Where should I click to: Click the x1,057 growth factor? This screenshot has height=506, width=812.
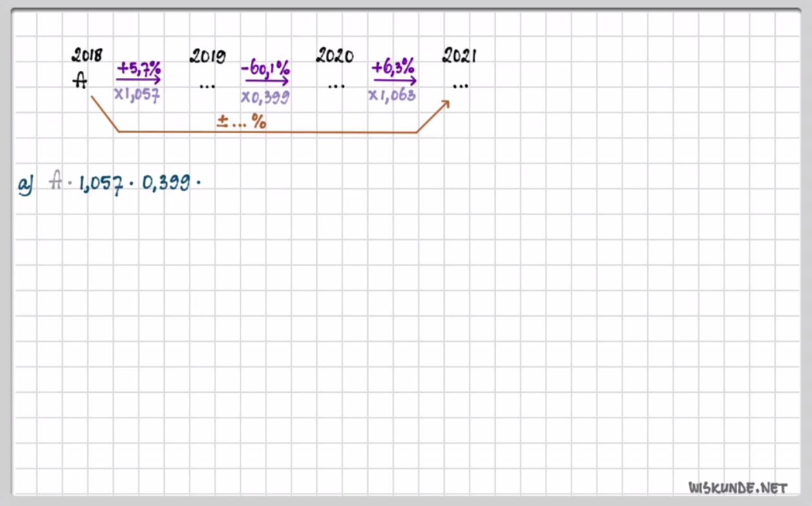click(137, 94)
